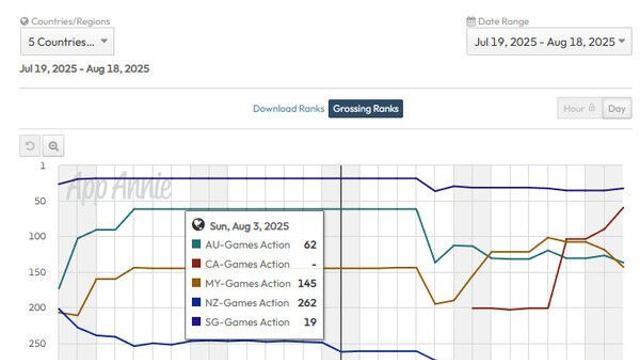Click the AU-Games Action label
Screen dimensions: 640x360
click(247, 245)
